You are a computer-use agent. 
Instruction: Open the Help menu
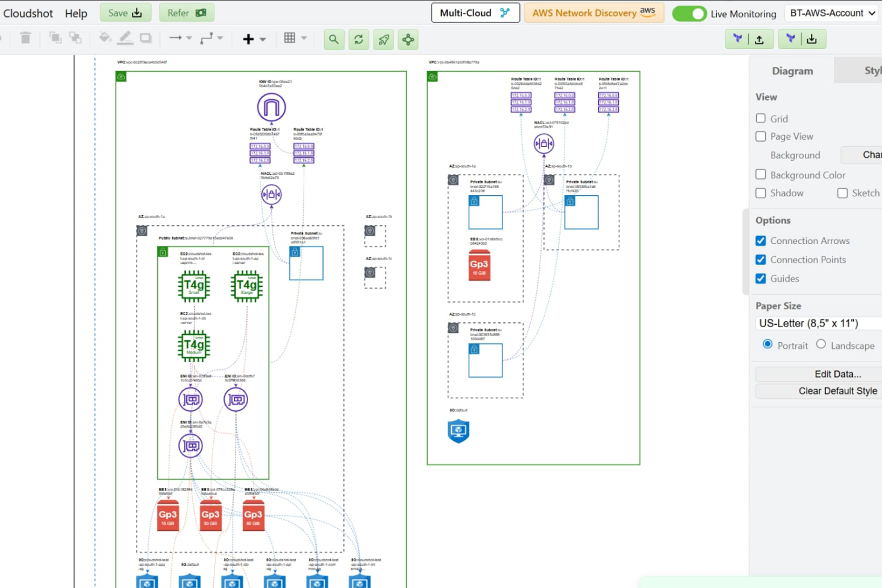[76, 13]
